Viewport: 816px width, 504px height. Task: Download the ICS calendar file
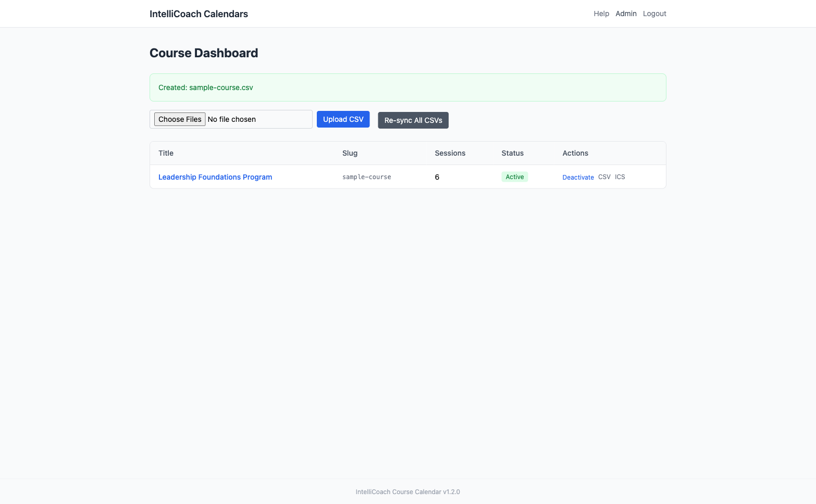(620, 177)
